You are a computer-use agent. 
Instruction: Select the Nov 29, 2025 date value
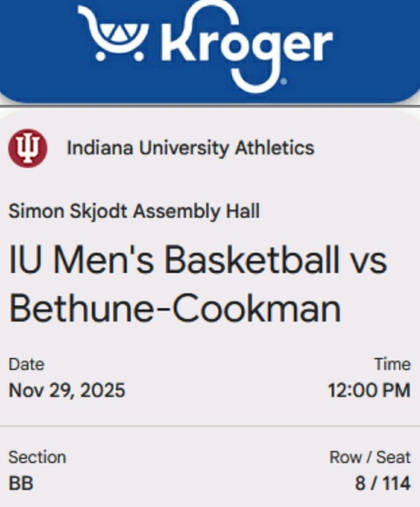[67, 391]
